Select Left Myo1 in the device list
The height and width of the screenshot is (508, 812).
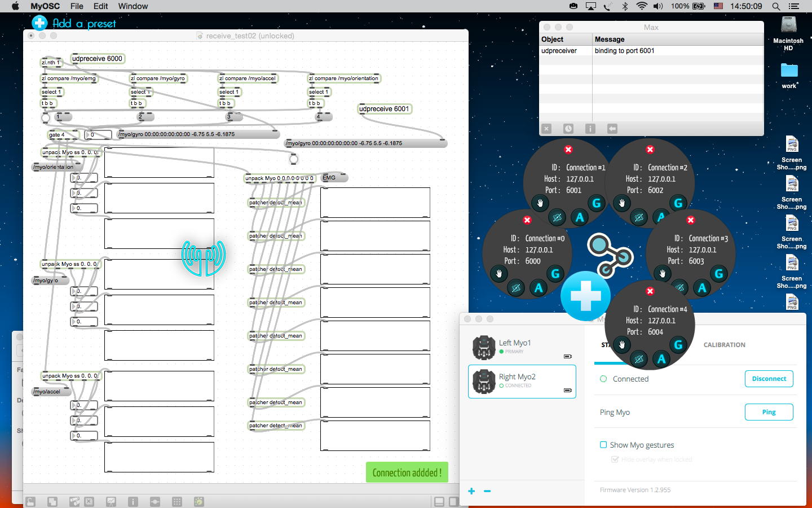(522, 348)
